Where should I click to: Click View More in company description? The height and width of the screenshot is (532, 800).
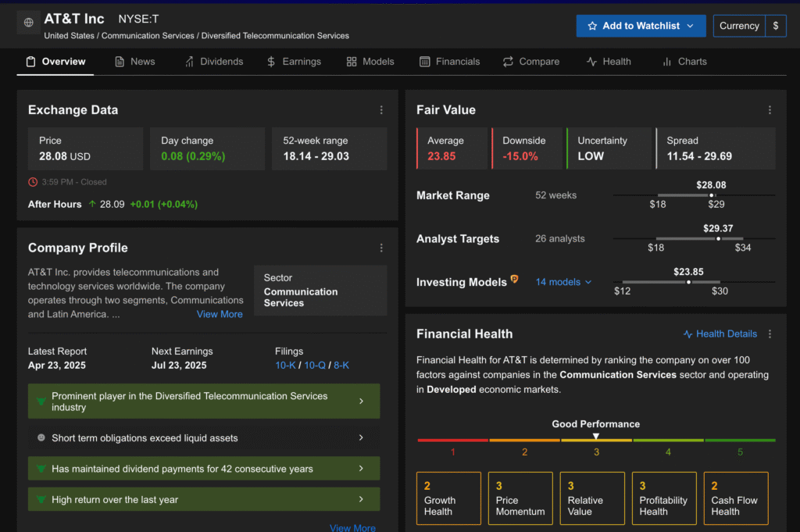pos(220,314)
